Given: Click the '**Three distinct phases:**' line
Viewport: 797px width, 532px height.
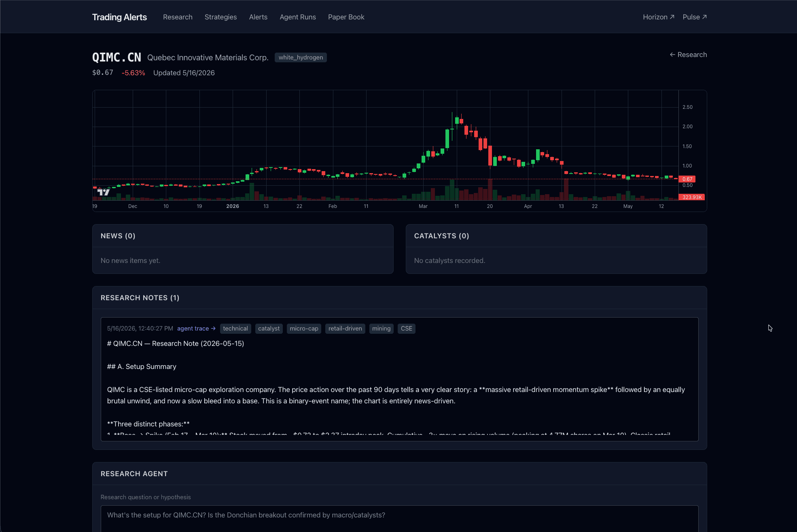Looking at the screenshot, I should tap(148, 424).
